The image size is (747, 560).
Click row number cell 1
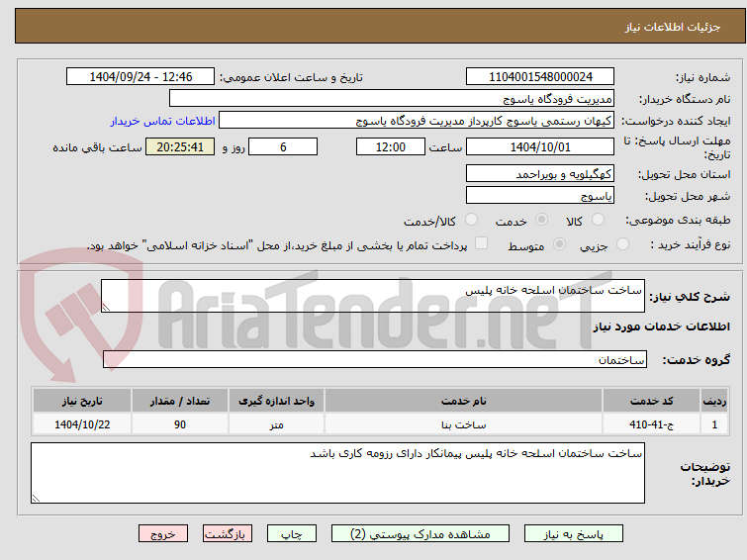click(714, 424)
